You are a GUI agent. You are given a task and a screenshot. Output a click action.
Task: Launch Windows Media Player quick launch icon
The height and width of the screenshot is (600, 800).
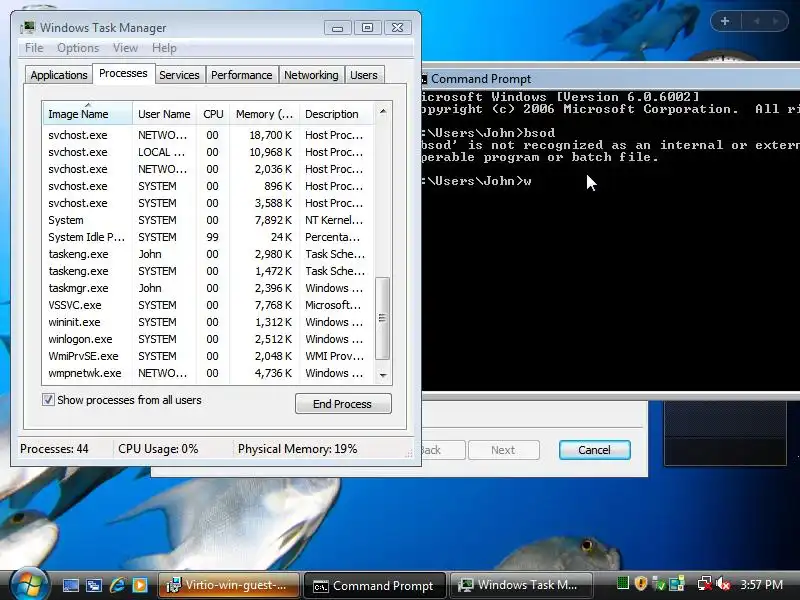coord(140,585)
